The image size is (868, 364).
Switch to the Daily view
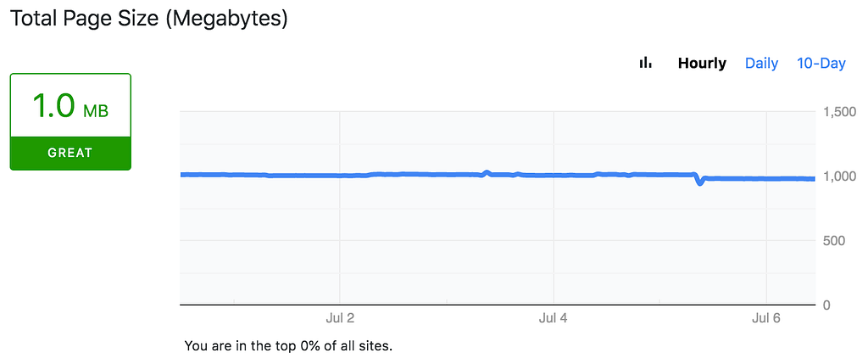click(761, 64)
